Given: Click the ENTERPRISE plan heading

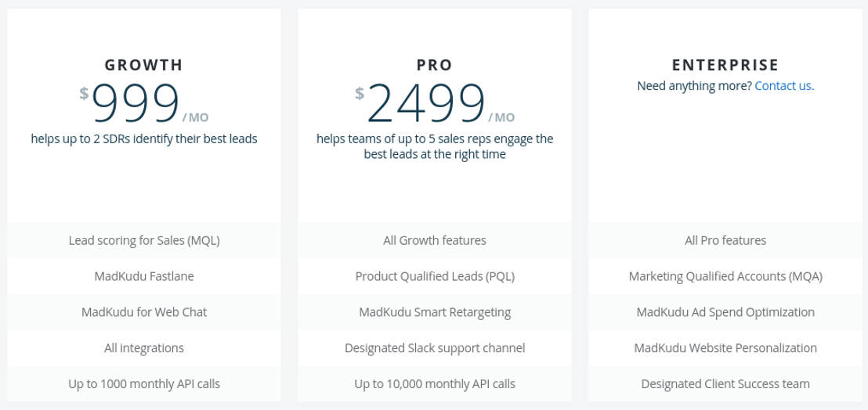Looking at the screenshot, I should (725, 65).
